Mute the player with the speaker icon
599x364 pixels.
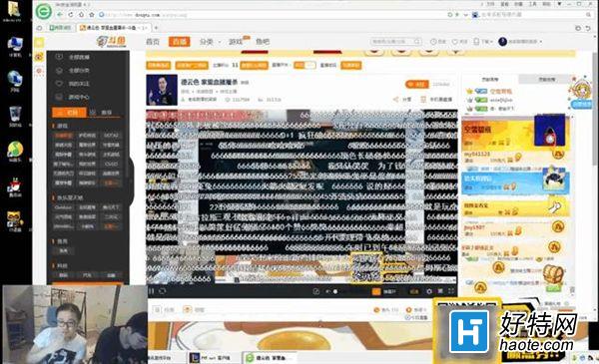point(327,291)
